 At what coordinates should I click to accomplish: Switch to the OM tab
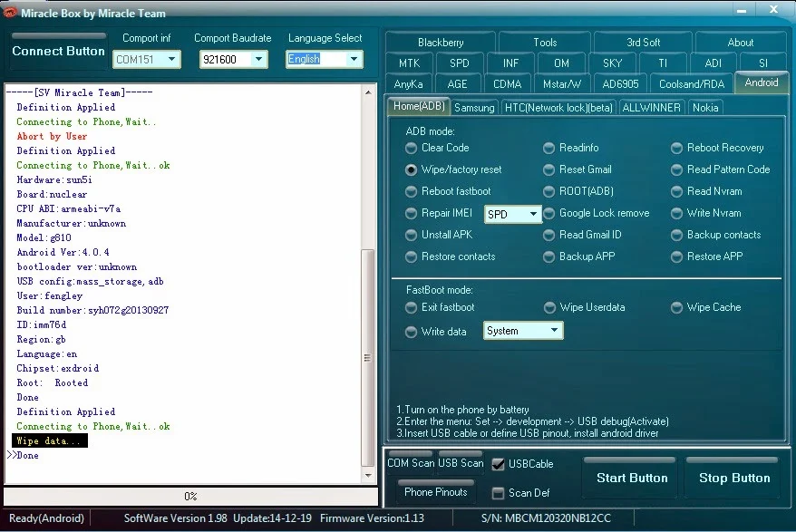pos(561,63)
